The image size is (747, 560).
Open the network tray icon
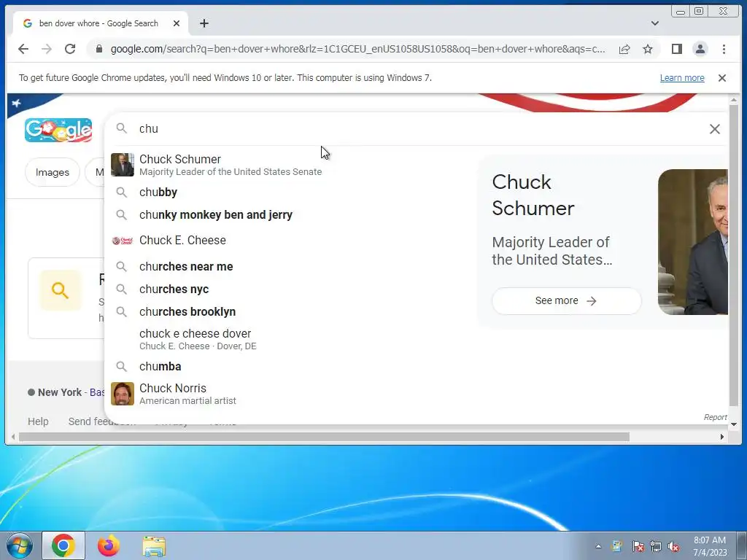656,547
